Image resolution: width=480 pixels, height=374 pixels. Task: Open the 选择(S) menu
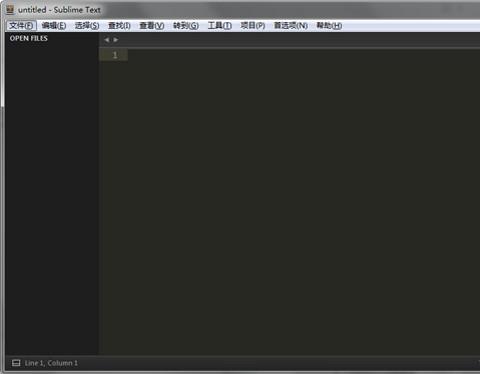pos(87,26)
